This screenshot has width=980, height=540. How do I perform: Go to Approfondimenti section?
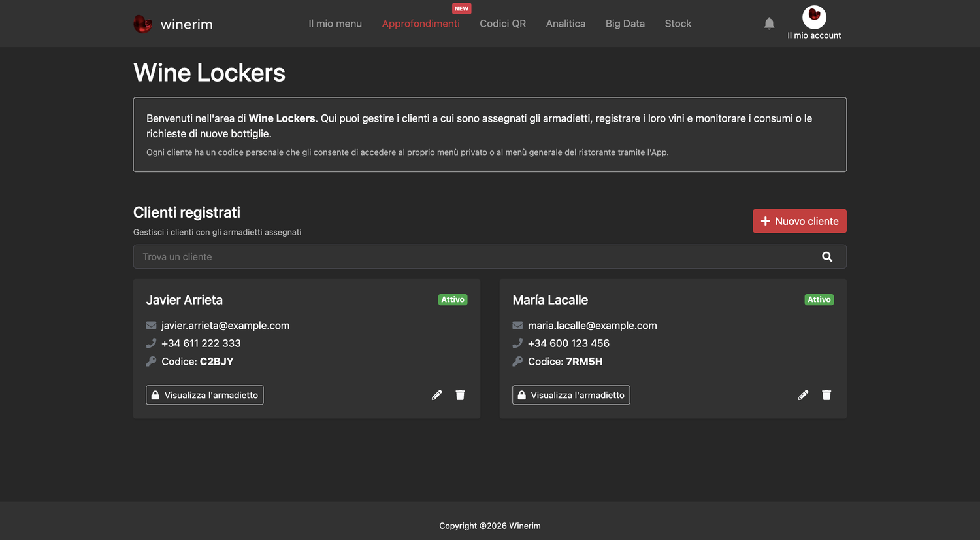421,24
